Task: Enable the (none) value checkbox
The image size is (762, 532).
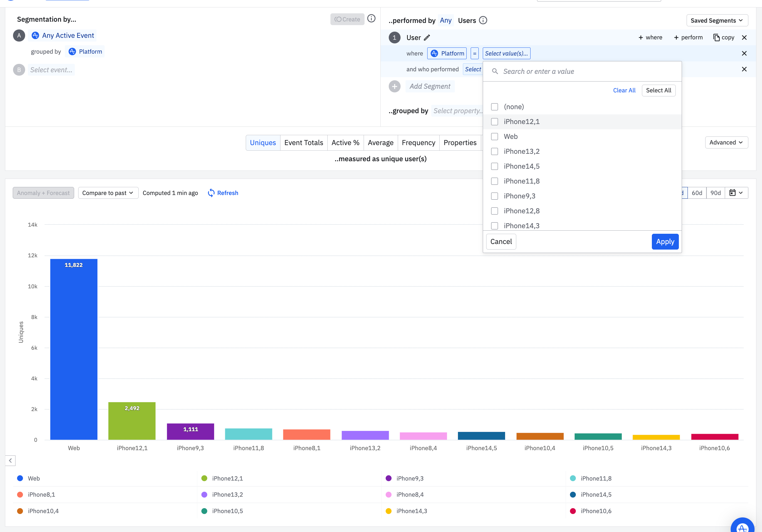Action: (x=495, y=107)
